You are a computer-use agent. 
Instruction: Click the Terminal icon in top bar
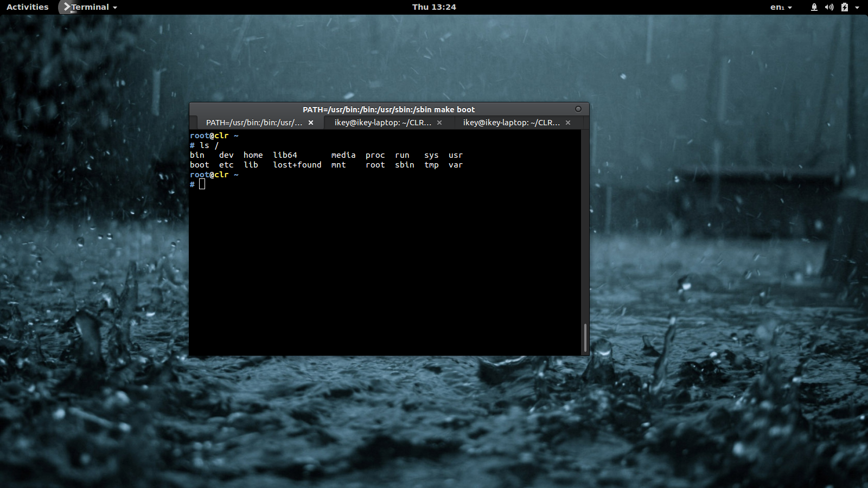tap(67, 7)
